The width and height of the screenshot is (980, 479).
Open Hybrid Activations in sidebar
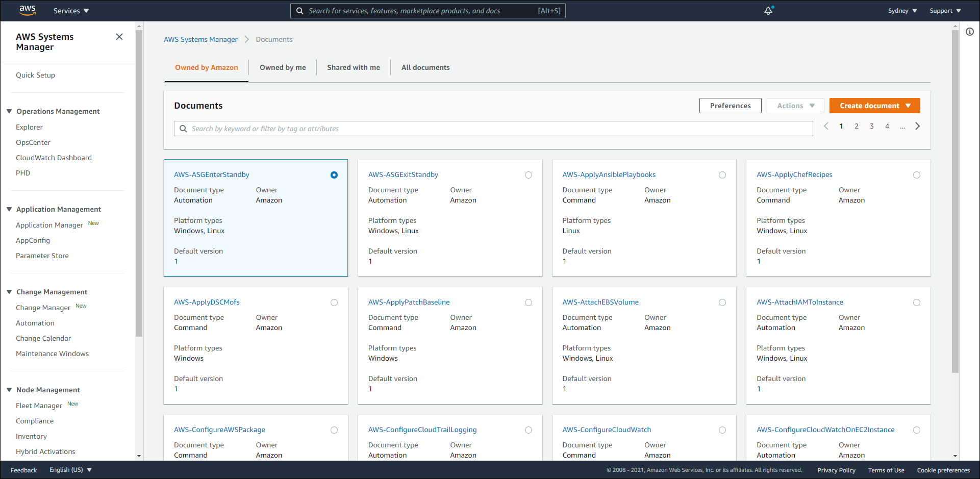point(45,451)
